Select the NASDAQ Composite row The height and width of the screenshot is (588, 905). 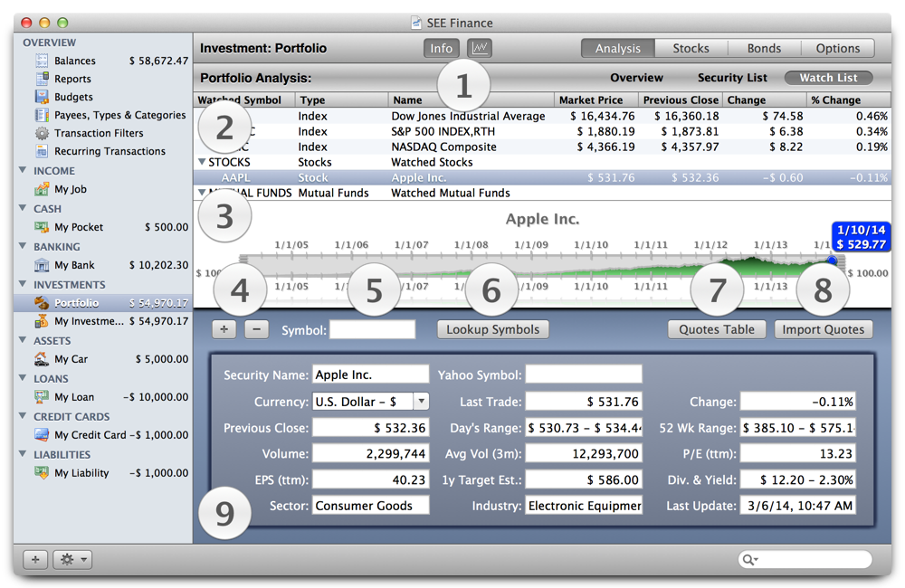click(x=542, y=147)
